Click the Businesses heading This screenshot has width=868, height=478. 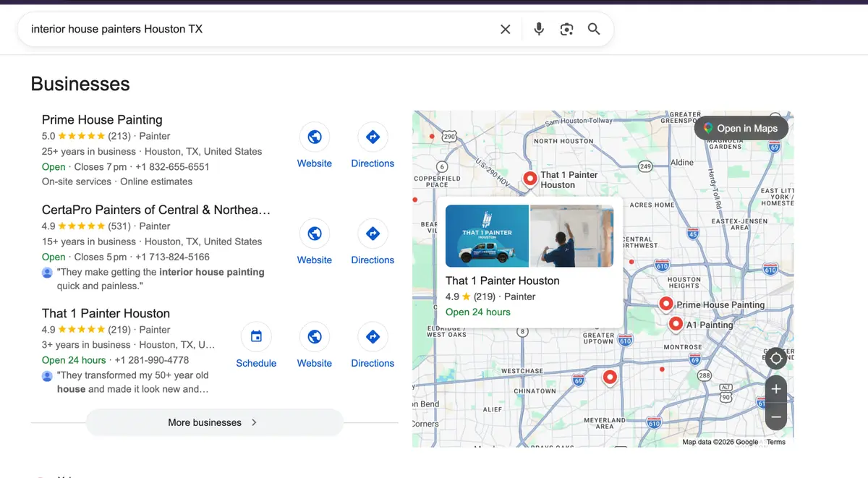80,84
